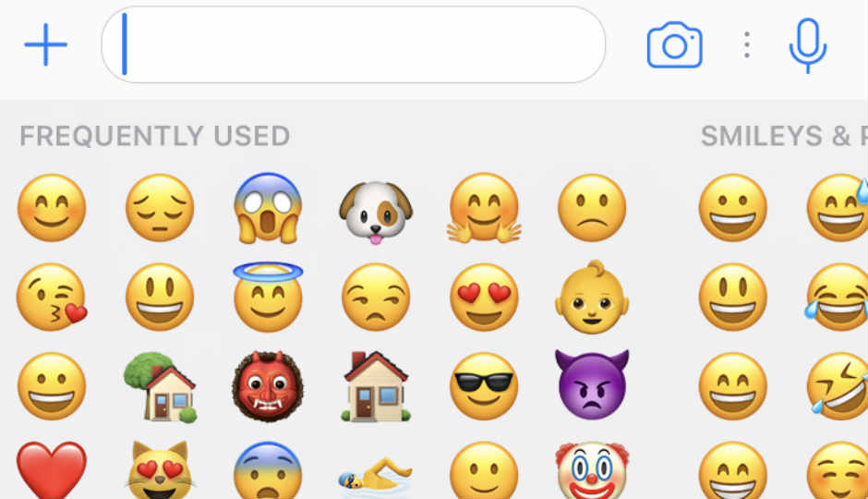Select the sunglasses smiley emoji
The image size is (868, 499).
pos(484,386)
